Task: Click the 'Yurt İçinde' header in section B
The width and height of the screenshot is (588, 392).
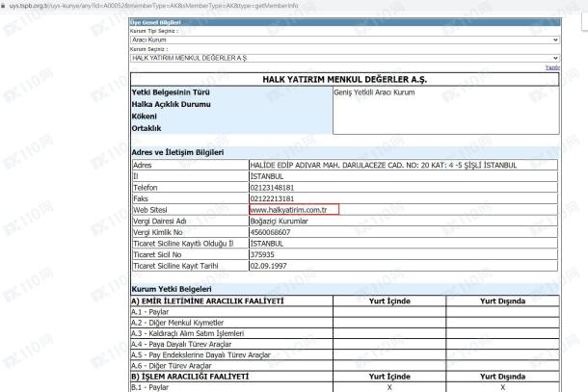Action: pyautogui.click(x=389, y=377)
